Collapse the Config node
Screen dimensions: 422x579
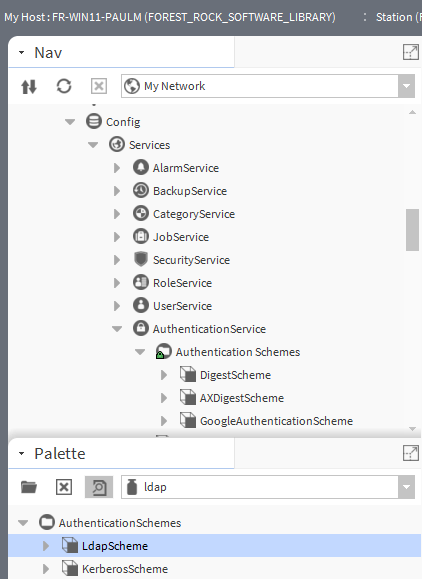pyautogui.click(x=70, y=122)
